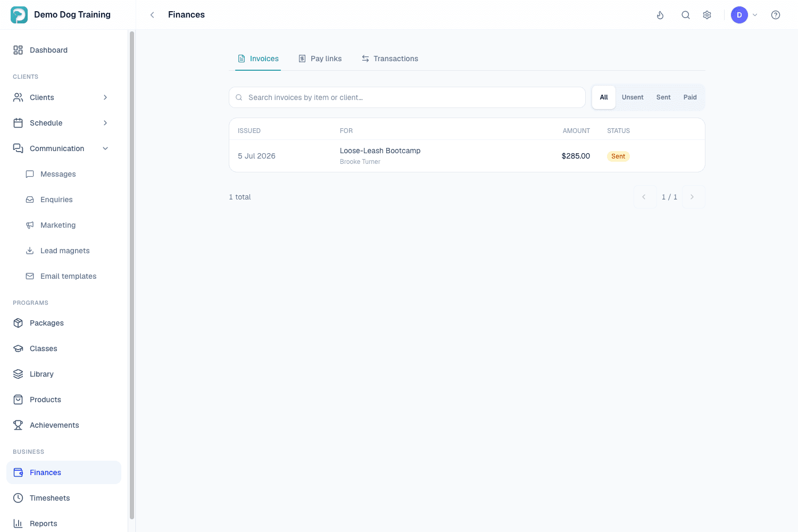Screen dimensions: 798x532
Task: Open the Dashboard grid icon
Action: coord(18,50)
